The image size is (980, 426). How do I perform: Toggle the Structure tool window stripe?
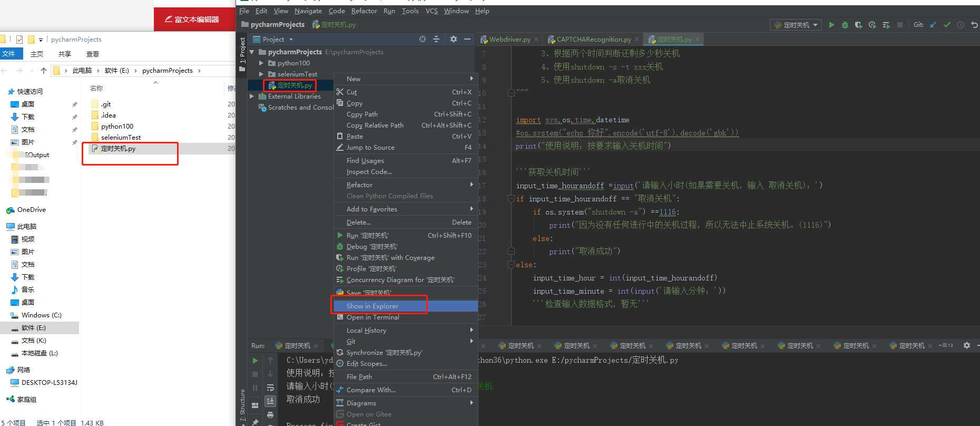click(x=242, y=406)
